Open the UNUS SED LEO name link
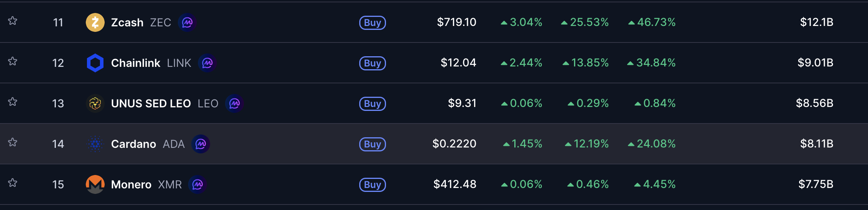Screen dimensions: 868x210 (151, 103)
